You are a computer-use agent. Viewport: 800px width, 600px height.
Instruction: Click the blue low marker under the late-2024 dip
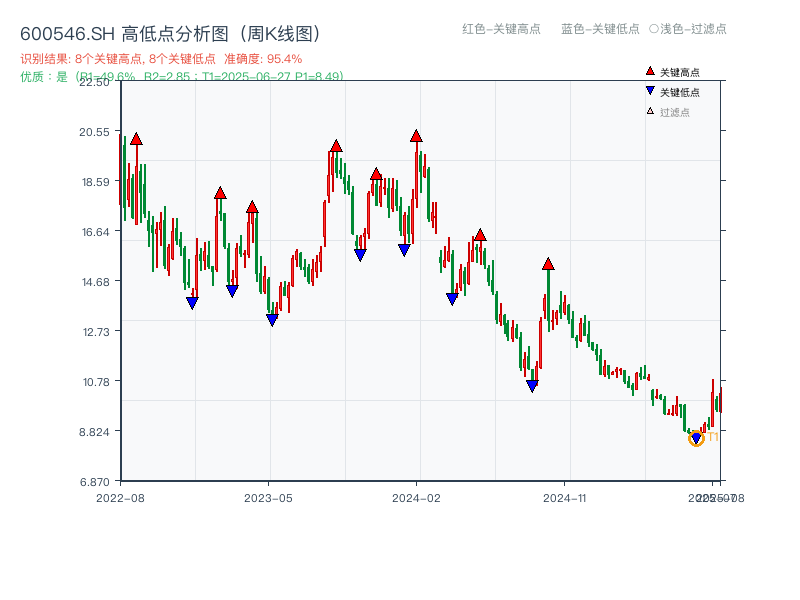pyautogui.click(x=531, y=385)
